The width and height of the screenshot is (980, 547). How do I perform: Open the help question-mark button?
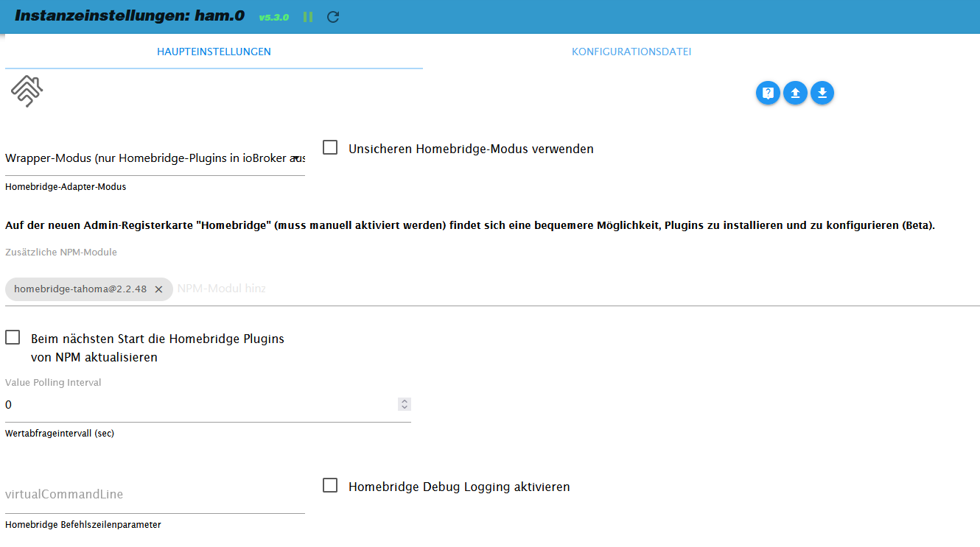click(768, 93)
